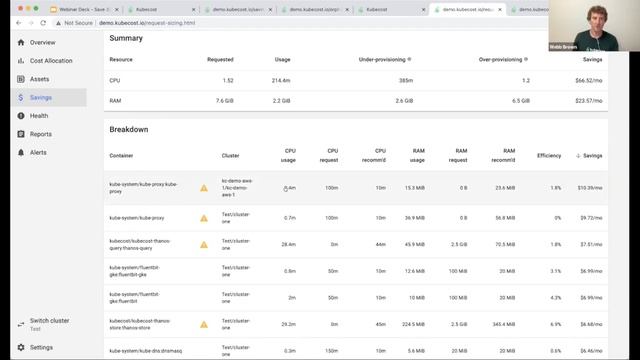The image size is (640, 360).
Task: Click kubecost-thanos-query container name
Action: click(139, 245)
